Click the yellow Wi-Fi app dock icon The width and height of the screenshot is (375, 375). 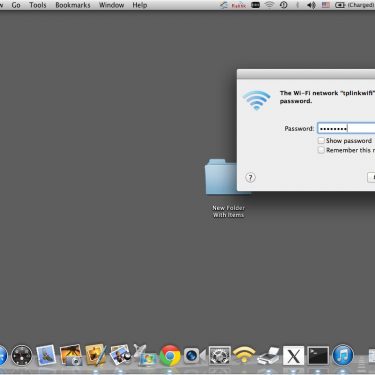pyautogui.click(x=244, y=355)
